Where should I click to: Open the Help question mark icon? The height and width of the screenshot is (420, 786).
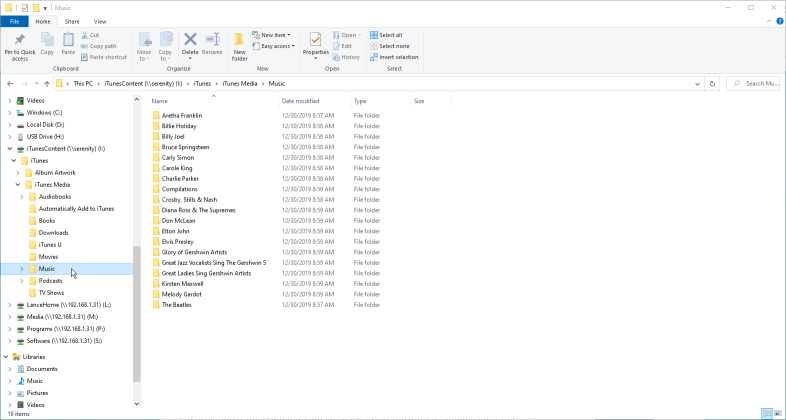click(779, 21)
